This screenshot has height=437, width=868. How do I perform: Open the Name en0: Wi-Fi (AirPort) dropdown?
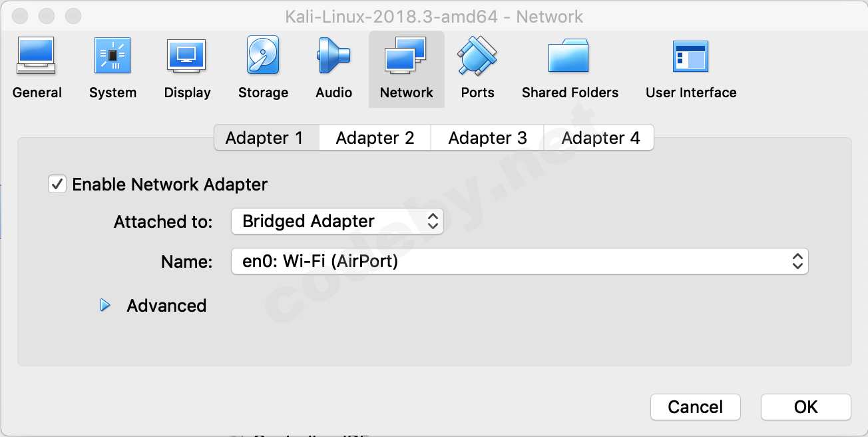519,262
